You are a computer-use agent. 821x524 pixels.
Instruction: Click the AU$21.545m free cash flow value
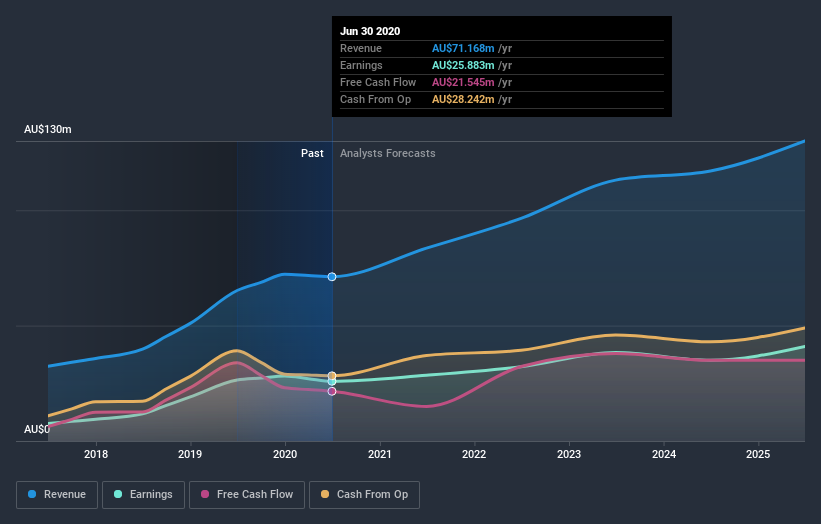[x=463, y=83]
